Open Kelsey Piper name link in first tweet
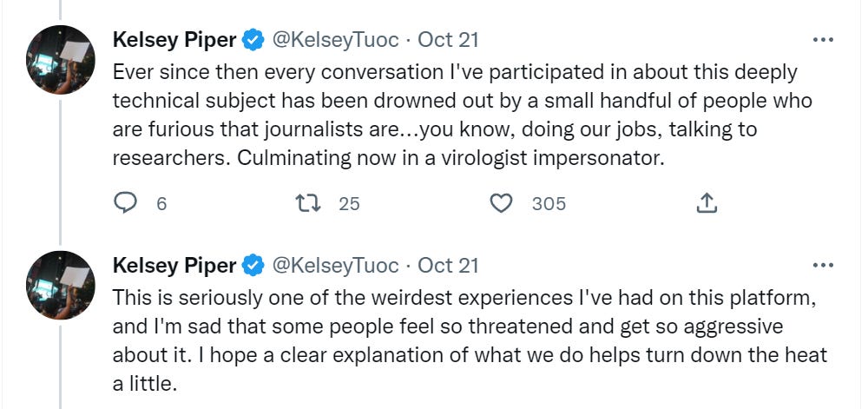This screenshot has width=868, height=409. [174, 40]
